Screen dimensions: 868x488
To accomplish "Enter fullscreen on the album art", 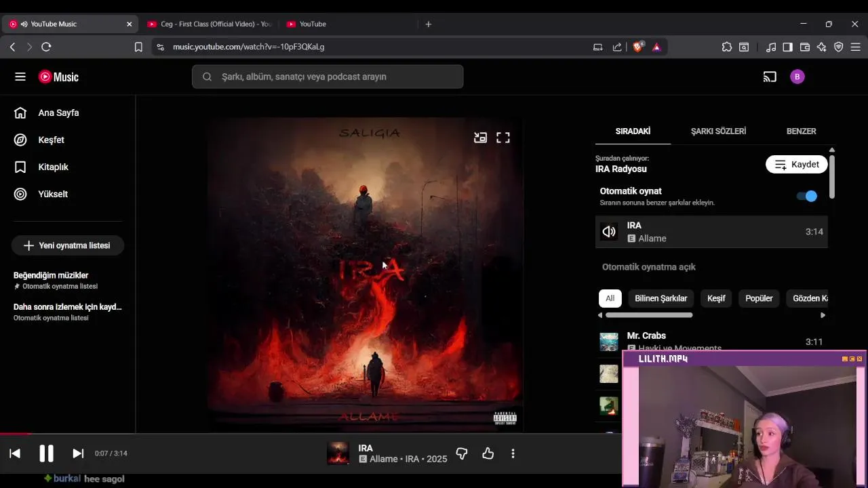I will click(503, 138).
